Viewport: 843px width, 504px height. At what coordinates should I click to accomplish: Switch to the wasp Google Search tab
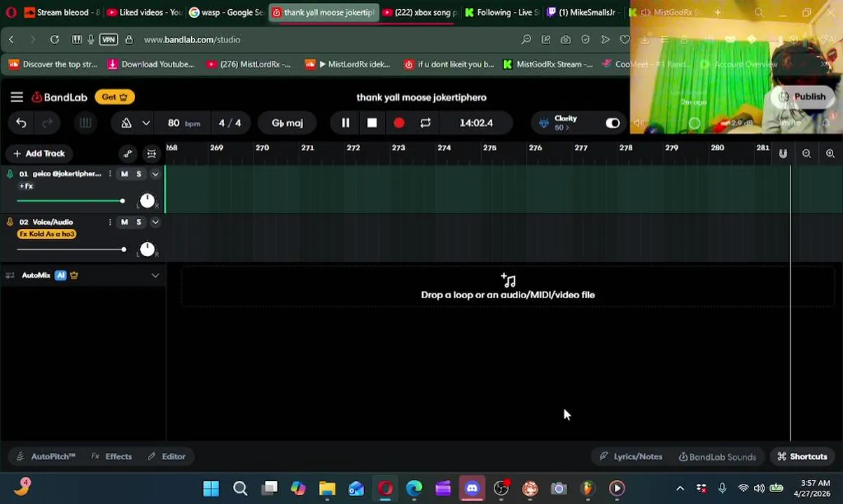[x=226, y=12]
